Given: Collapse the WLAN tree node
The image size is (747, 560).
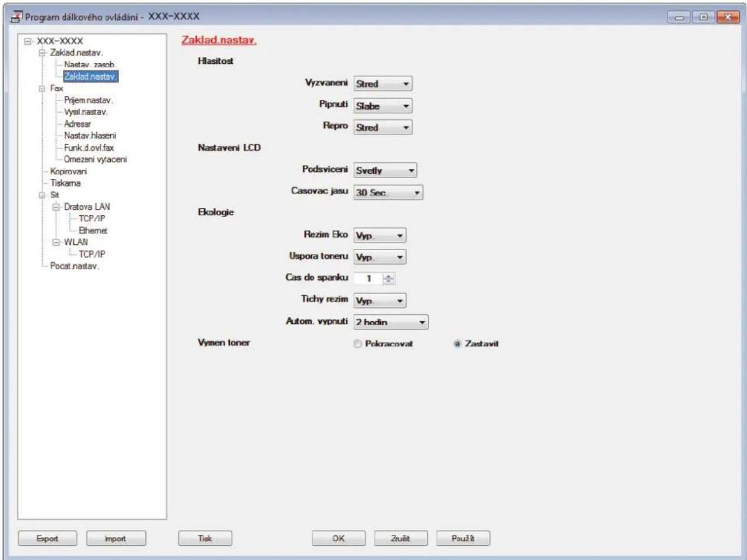Looking at the screenshot, I should [x=56, y=242].
